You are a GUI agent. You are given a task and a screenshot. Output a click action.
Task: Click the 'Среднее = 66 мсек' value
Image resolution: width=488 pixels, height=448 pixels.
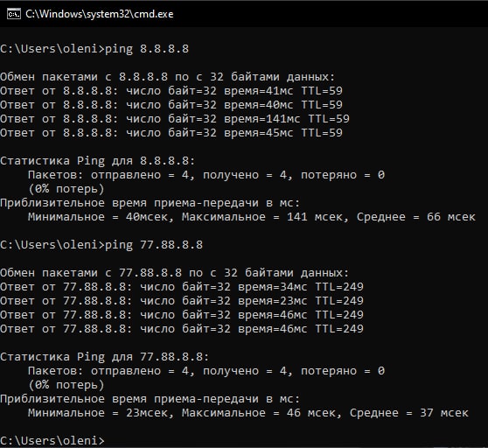click(416, 217)
